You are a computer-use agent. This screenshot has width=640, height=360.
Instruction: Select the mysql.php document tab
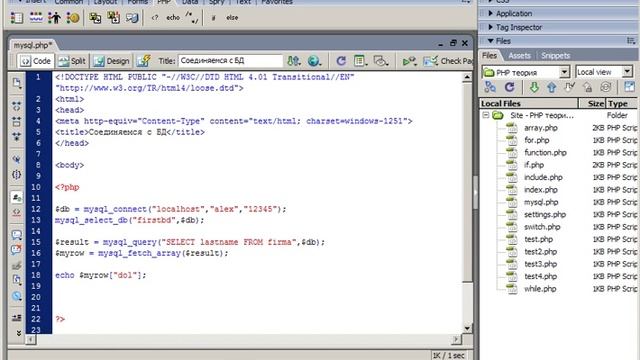click(x=33, y=45)
